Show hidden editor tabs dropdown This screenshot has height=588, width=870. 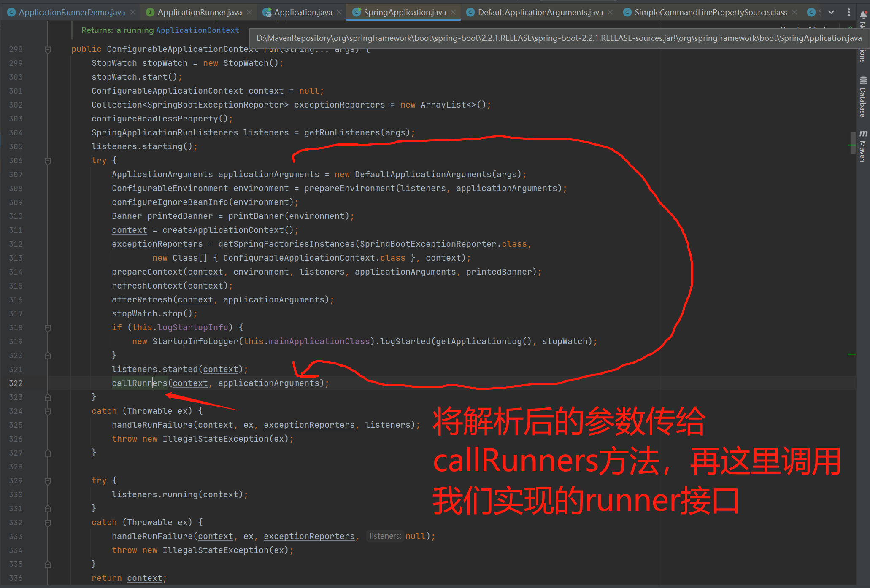coord(831,12)
